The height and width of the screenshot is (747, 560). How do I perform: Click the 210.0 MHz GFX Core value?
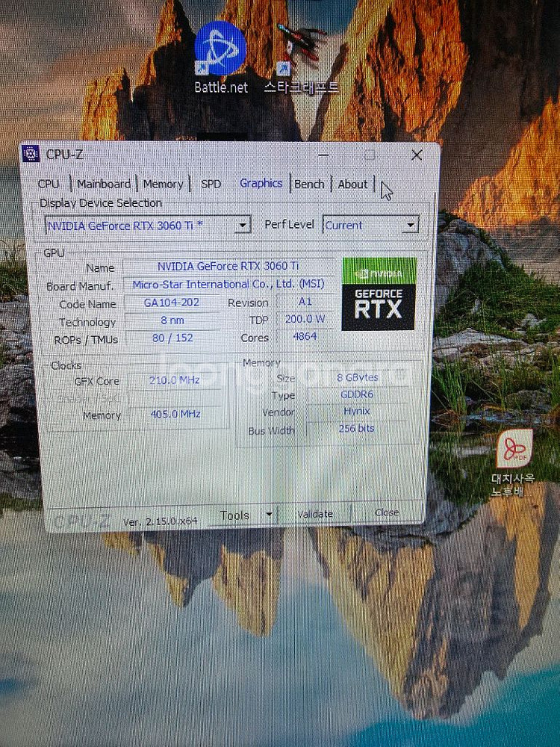[x=174, y=380]
